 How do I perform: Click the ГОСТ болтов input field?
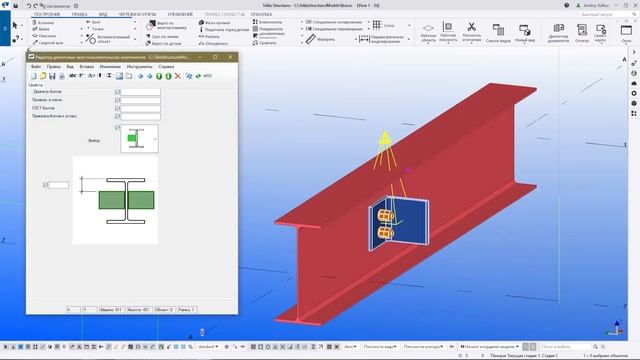[x=140, y=109]
